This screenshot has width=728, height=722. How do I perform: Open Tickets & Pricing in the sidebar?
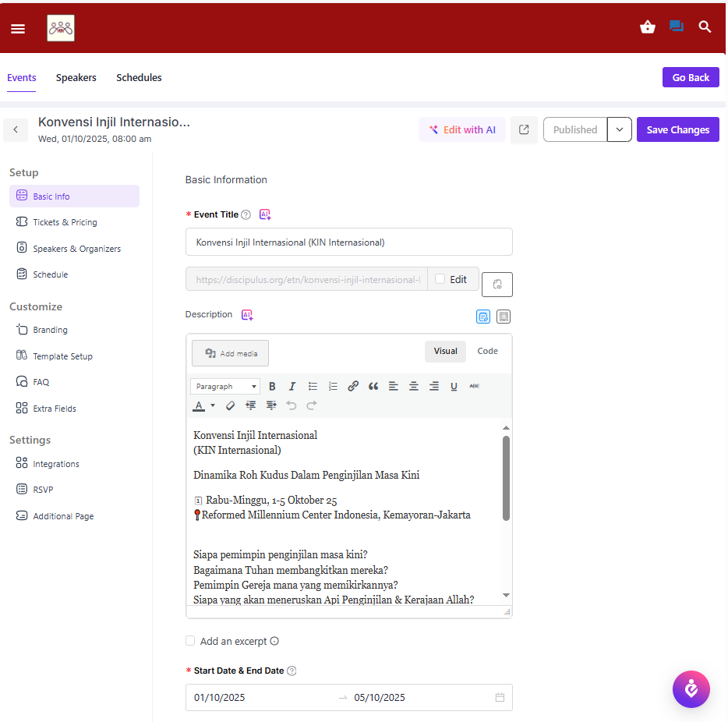[65, 222]
